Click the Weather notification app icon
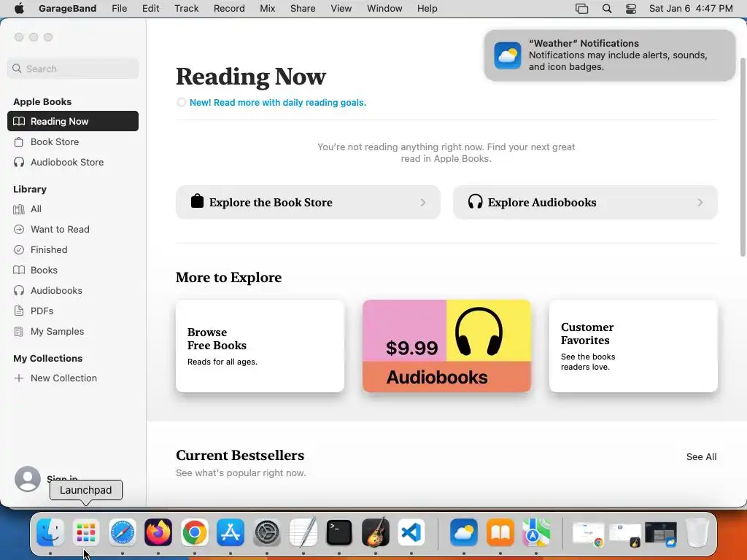Screen dimensions: 747x560 508,55
